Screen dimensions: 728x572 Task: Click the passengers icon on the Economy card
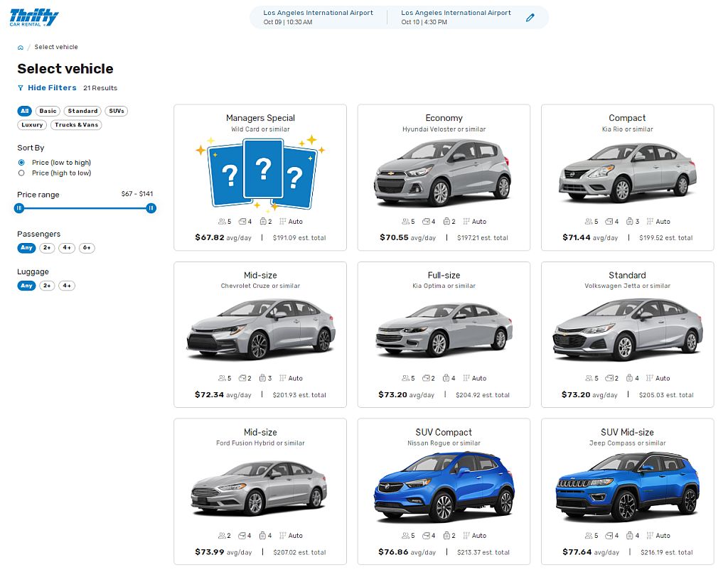(407, 221)
